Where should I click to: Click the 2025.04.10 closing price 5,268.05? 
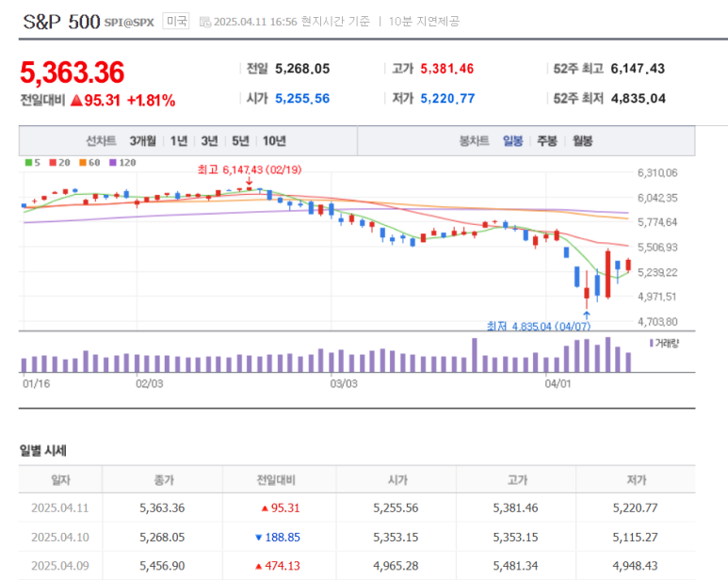click(162, 537)
